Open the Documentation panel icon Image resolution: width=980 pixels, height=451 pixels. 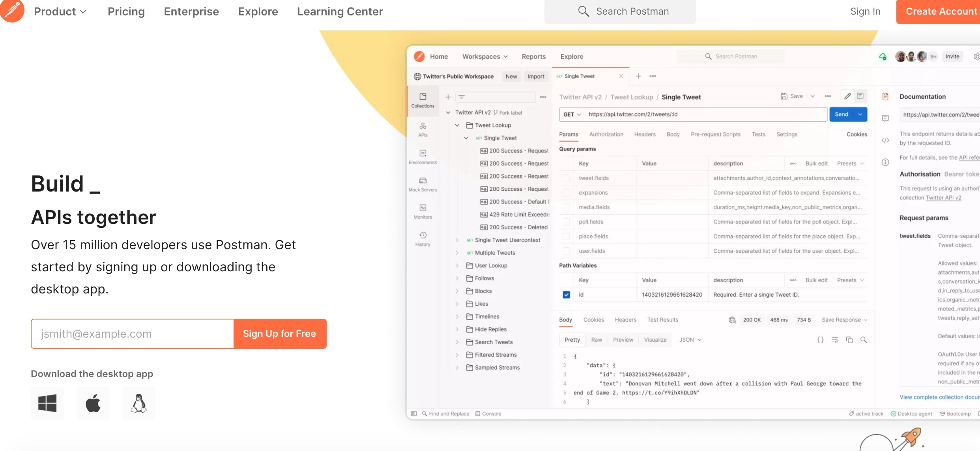tap(885, 96)
